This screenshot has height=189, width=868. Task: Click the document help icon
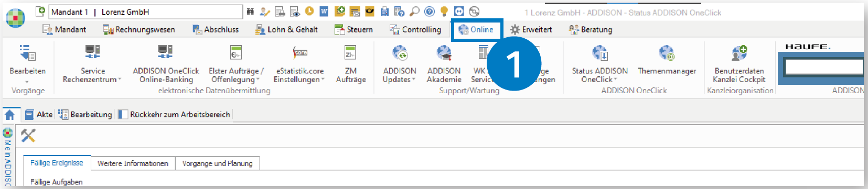[x=400, y=12]
